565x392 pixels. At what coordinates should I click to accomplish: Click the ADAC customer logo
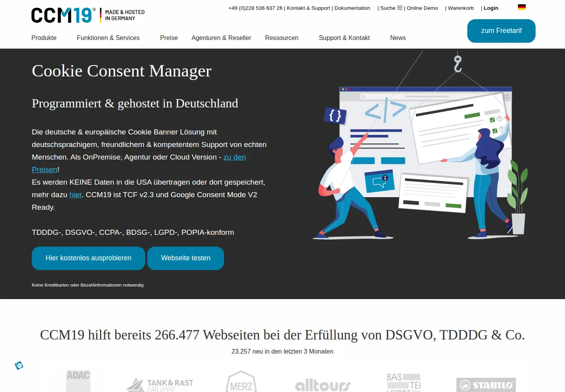point(78,381)
